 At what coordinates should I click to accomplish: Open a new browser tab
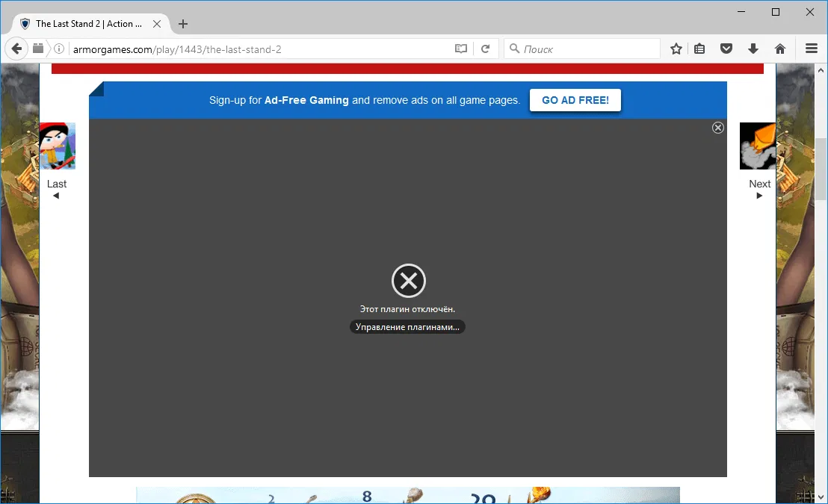point(183,23)
